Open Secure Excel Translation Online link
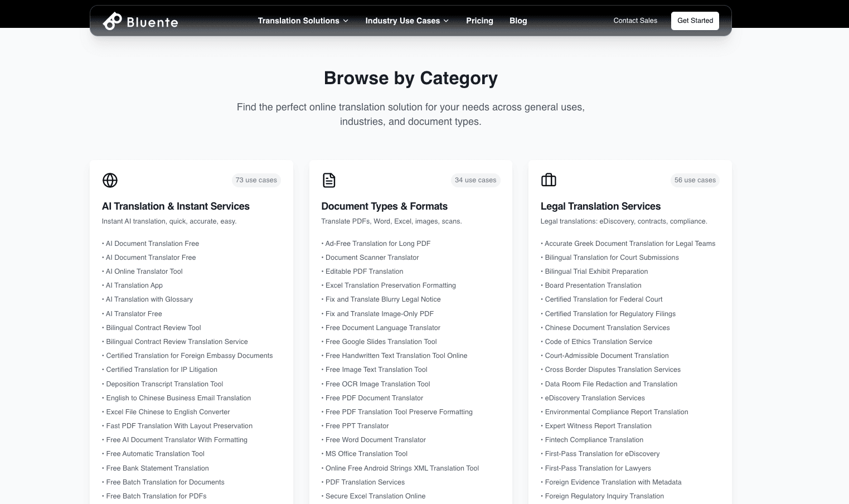The width and height of the screenshot is (849, 504). pyautogui.click(x=375, y=496)
